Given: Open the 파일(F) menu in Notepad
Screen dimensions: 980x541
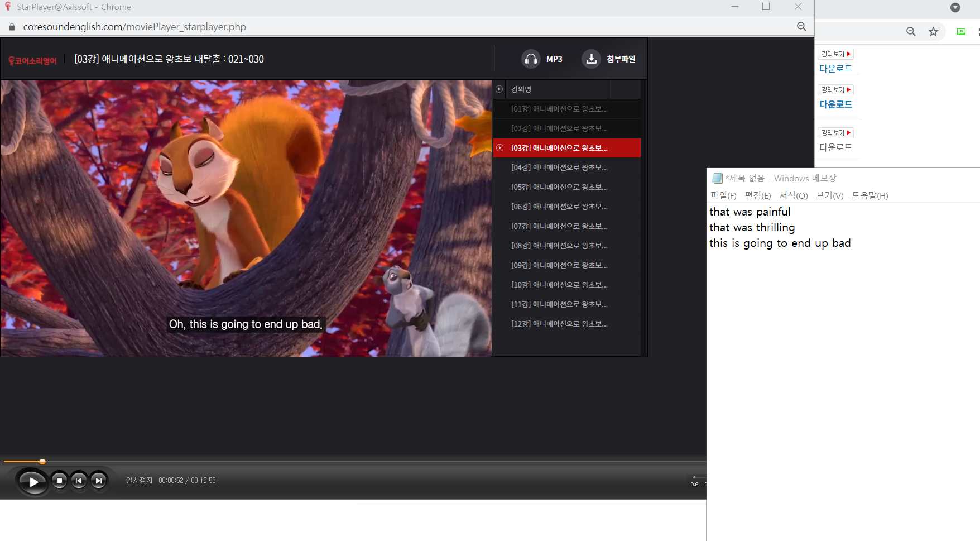Looking at the screenshot, I should 723,195.
